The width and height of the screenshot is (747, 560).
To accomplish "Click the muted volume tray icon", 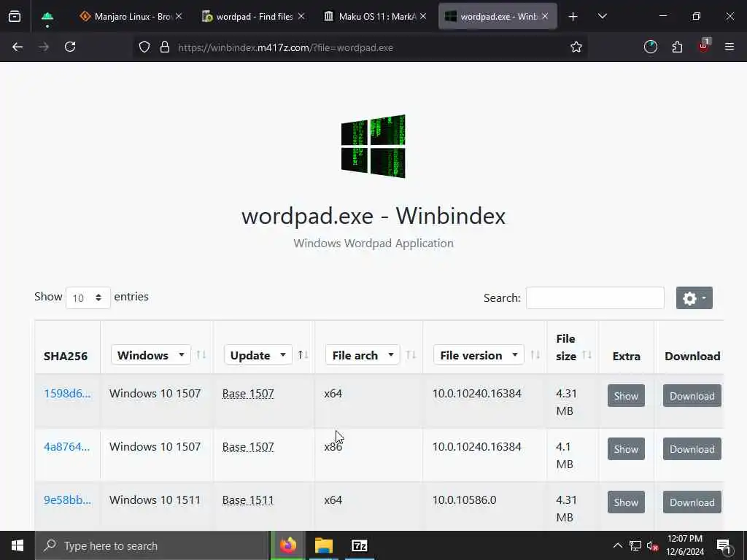I will pos(653,546).
